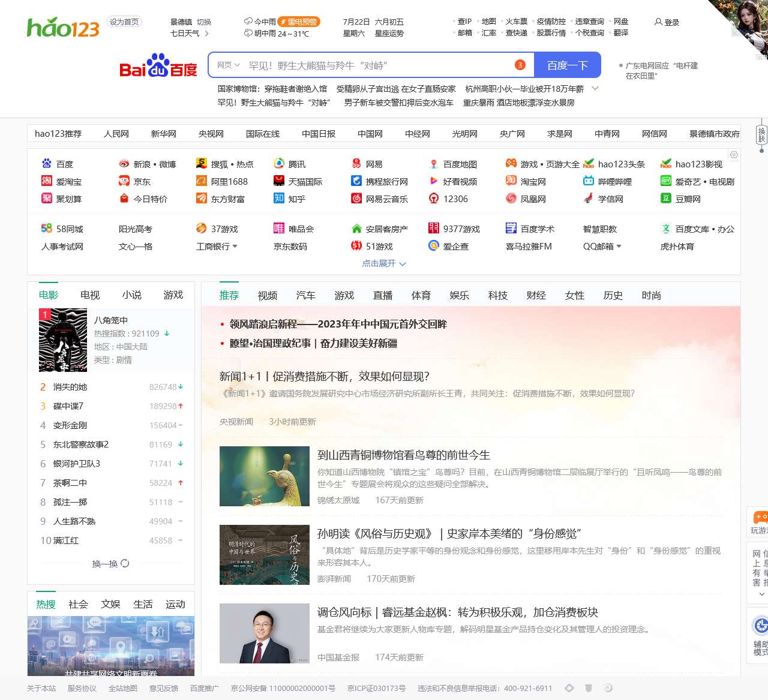This screenshot has height=700, width=768.
Task: Switch to the 电视 tab
Action: point(90,295)
